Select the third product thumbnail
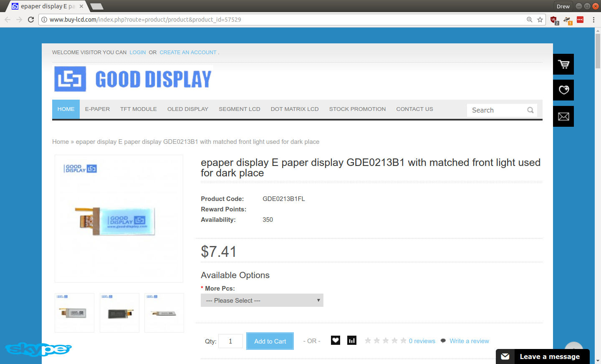The image size is (601, 364). pyautogui.click(x=164, y=313)
